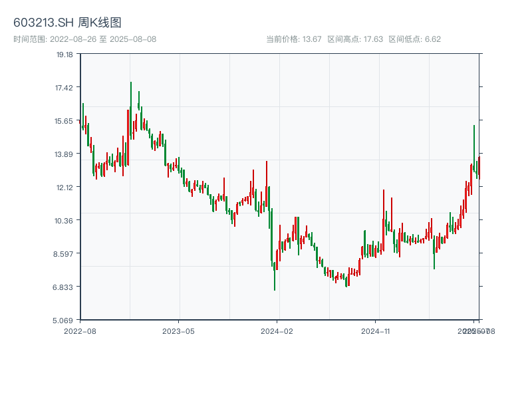Click the lowest green candlestick wick near 6.62
This screenshot has height=399, width=532.
tap(275, 277)
